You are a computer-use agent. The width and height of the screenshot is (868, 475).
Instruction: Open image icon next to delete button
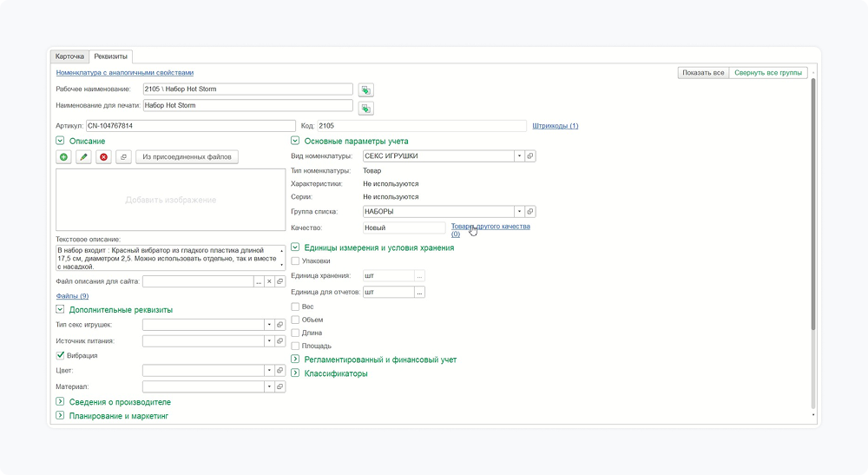point(123,156)
